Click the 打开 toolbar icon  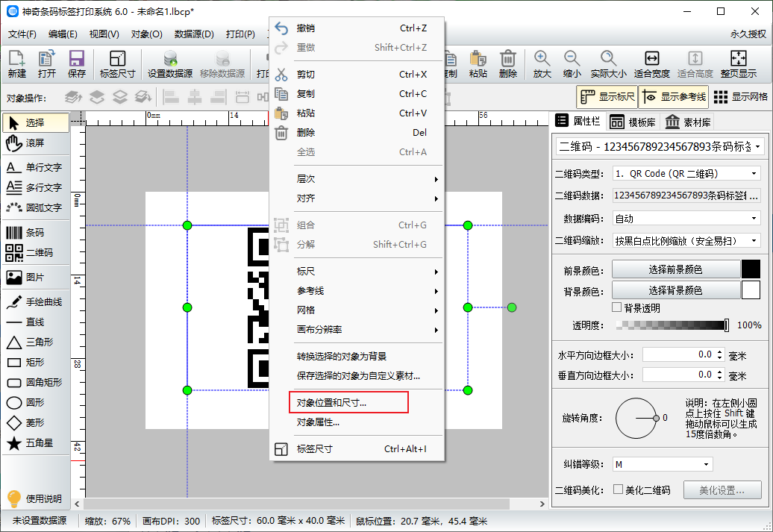pyautogui.click(x=47, y=63)
